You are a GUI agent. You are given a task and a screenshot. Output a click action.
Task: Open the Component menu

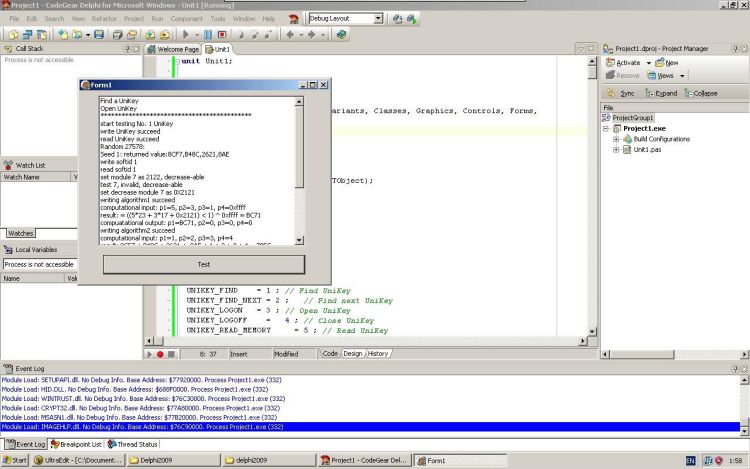pyautogui.click(x=187, y=19)
